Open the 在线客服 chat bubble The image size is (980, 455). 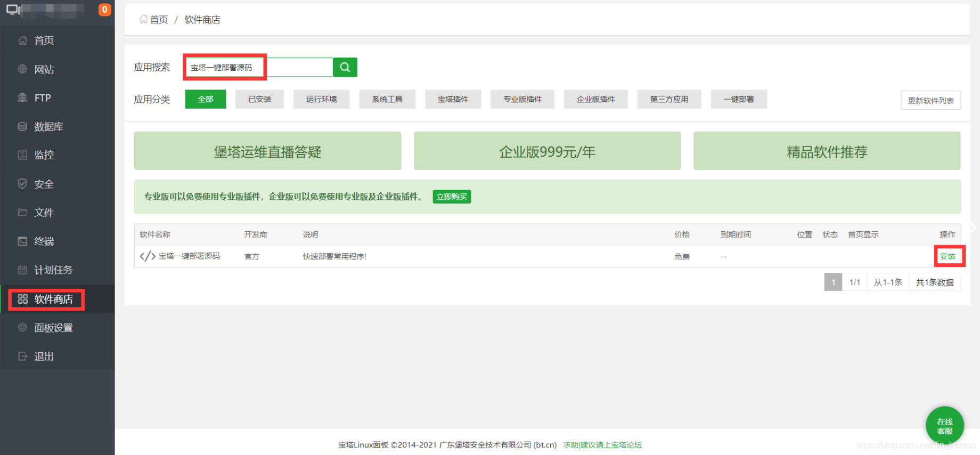tap(945, 426)
